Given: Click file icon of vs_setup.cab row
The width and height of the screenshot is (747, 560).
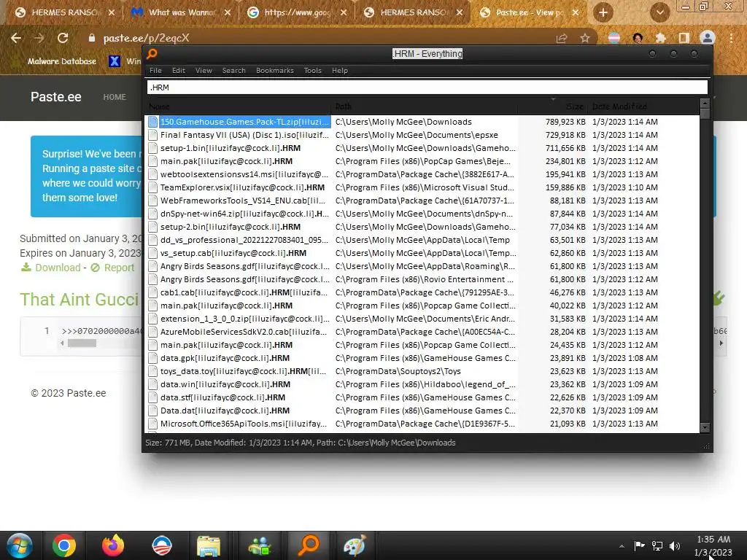Looking at the screenshot, I should (x=152, y=253).
